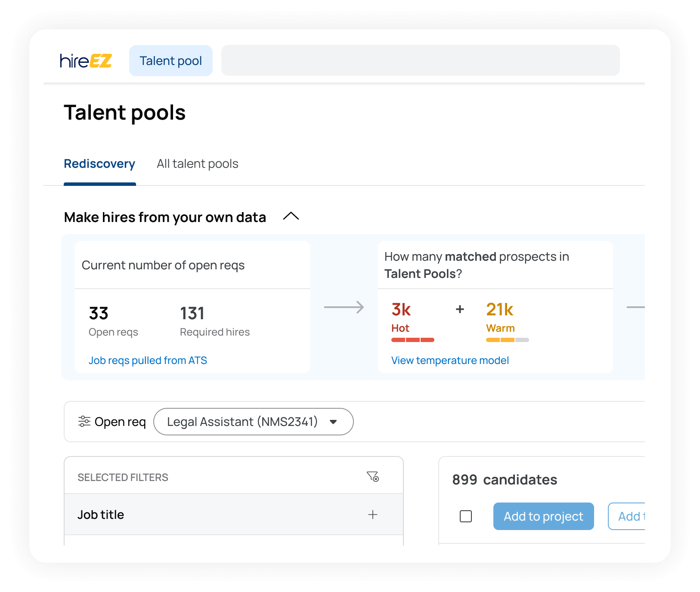Click the Open req filter sliders icon
Image resolution: width=700 pixels, height=592 pixels.
point(84,422)
